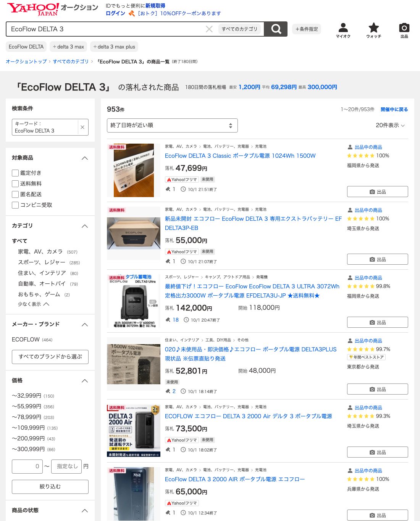
Task: Filter by 家電、AV、カメラ category
Action: pyautogui.click(x=40, y=252)
